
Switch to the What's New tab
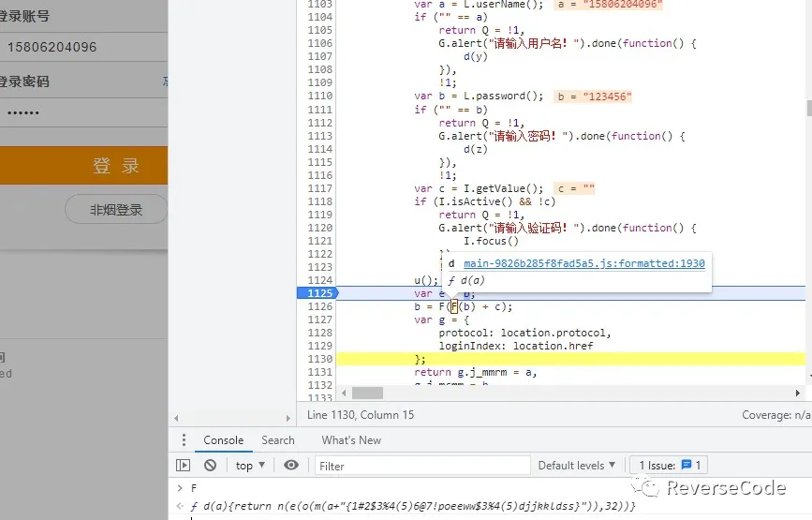click(x=351, y=440)
